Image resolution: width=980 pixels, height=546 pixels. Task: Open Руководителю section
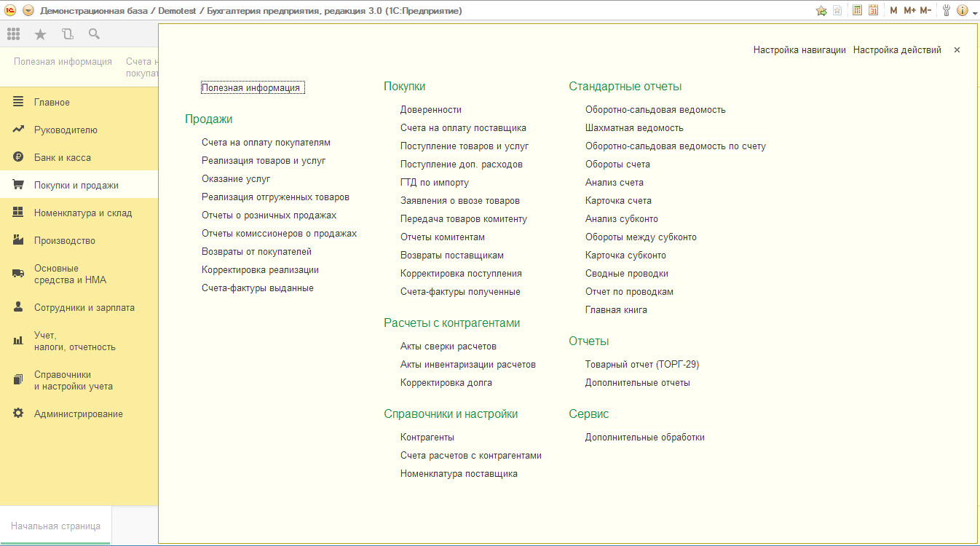79,130
